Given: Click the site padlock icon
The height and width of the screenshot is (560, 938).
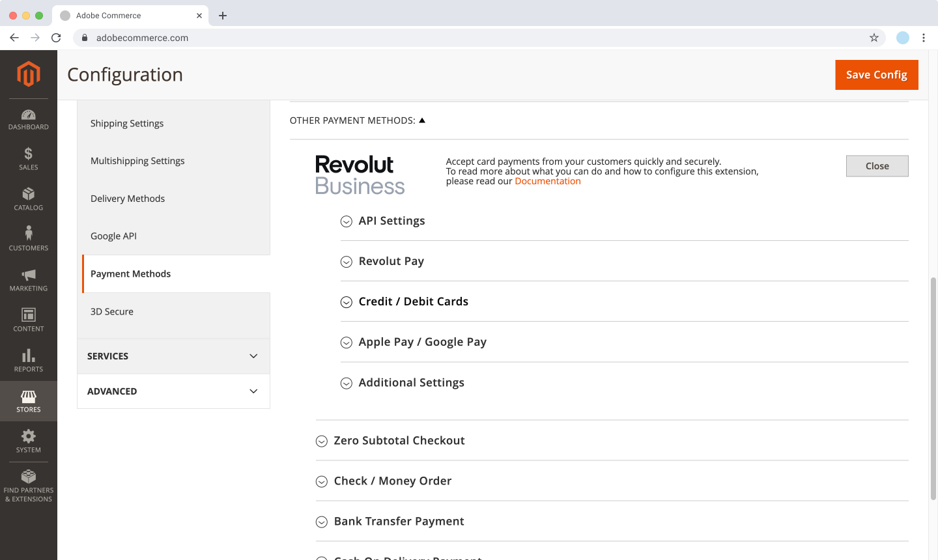Looking at the screenshot, I should [x=85, y=38].
